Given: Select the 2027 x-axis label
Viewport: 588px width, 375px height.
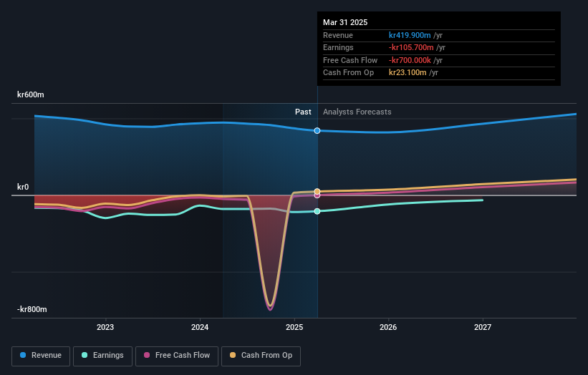Looking at the screenshot, I should (483, 328).
